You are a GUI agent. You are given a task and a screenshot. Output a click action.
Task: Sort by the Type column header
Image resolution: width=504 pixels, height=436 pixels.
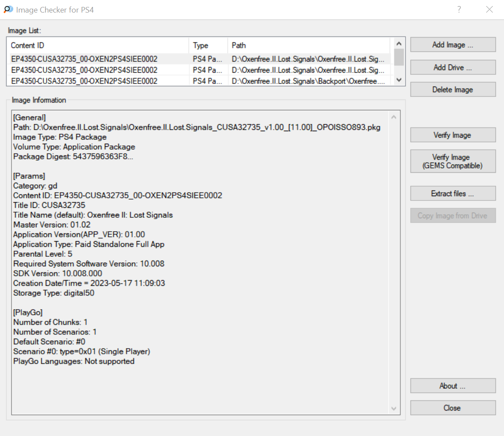(208, 45)
